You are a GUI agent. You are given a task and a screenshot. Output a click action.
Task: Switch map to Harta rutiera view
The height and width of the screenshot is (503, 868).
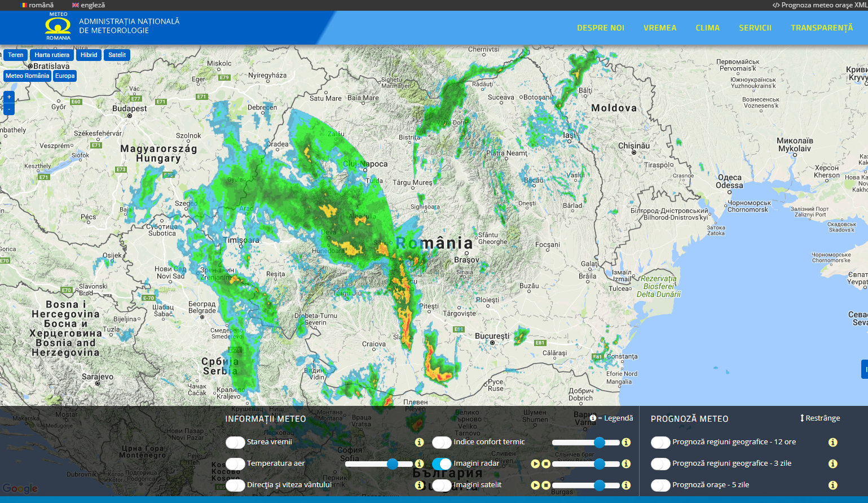coord(52,55)
